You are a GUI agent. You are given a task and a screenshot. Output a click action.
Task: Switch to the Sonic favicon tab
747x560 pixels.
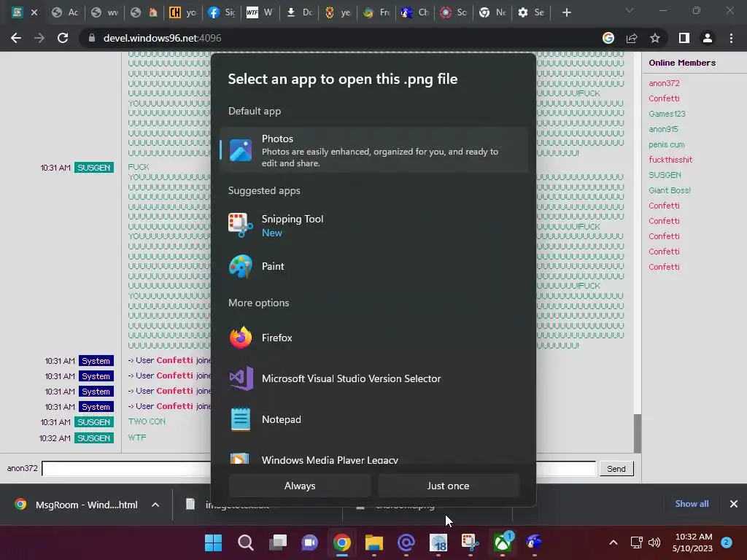tap(414, 12)
